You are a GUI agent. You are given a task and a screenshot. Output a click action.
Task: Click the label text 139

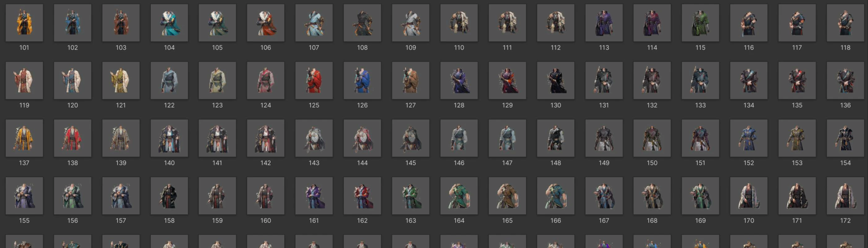[121, 163]
